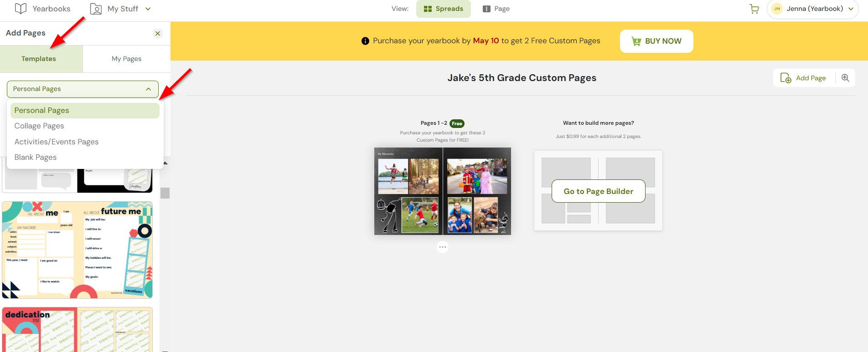Choose Blank Pages option
The width and height of the screenshot is (868, 352).
pos(85,157)
